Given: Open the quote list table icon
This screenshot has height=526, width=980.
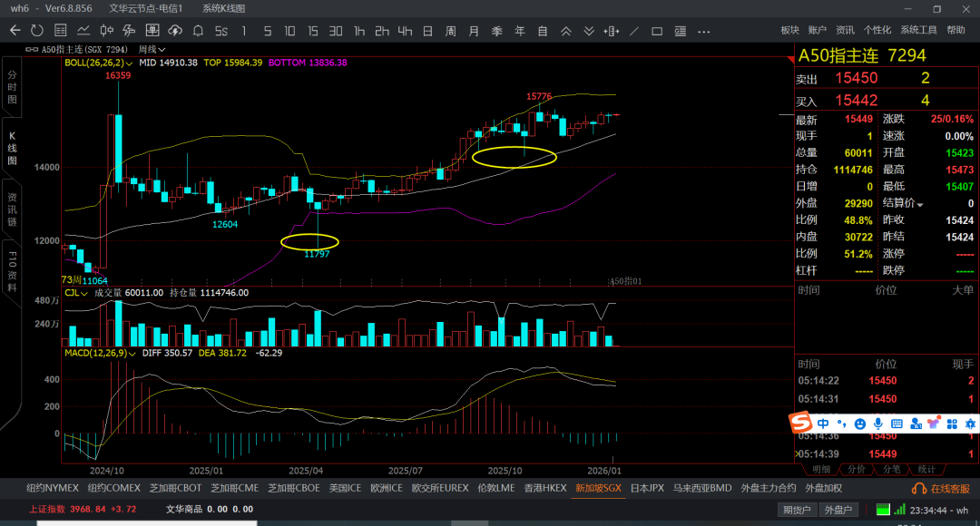Looking at the screenshot, I should tap(61, 31).
